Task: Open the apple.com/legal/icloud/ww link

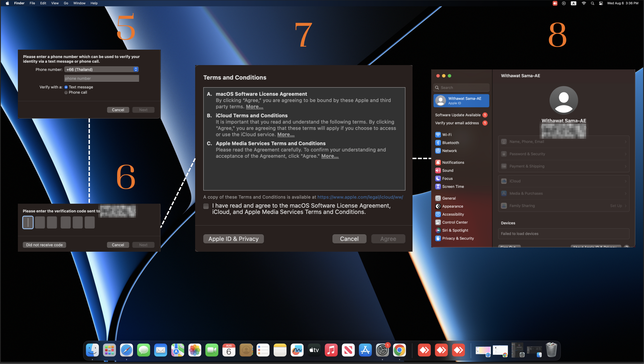Action: pyautogui.click(x=360, y=197)
